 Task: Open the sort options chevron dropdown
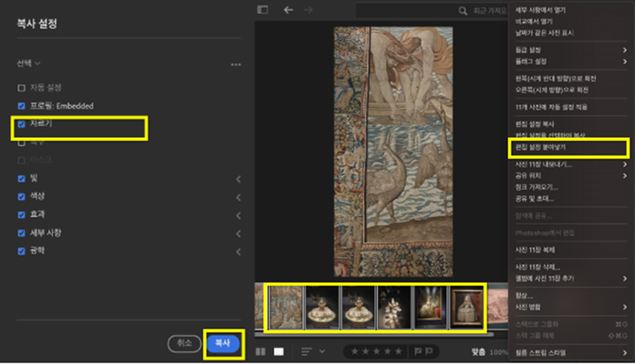(x=323, y=351)
